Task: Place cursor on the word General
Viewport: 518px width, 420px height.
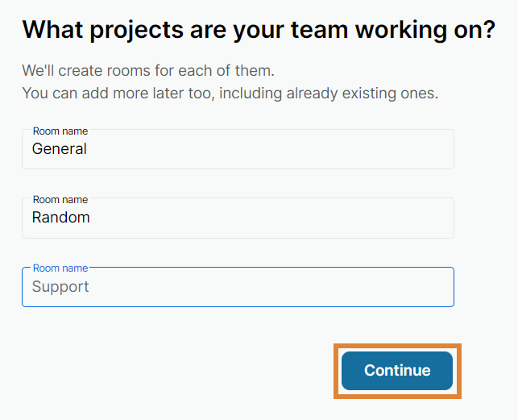Action: [x=59, y=149]
